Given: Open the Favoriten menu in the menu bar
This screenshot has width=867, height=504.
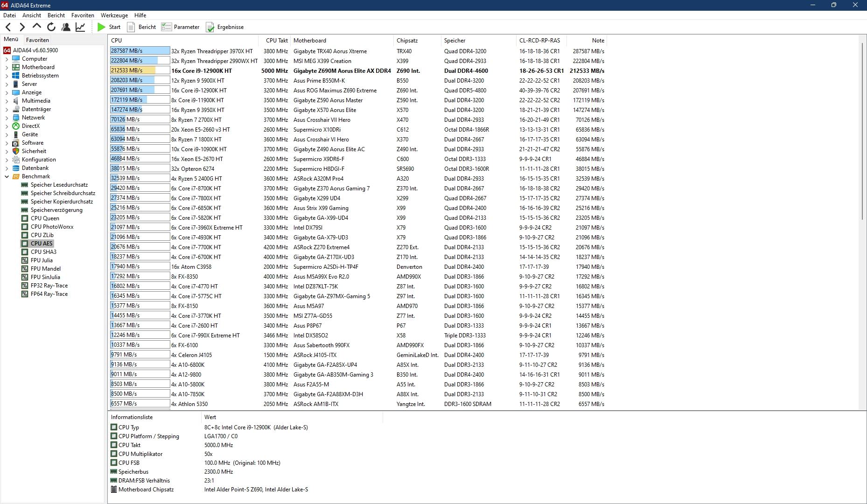Looking at the screenshot, I should coord(83,15).
